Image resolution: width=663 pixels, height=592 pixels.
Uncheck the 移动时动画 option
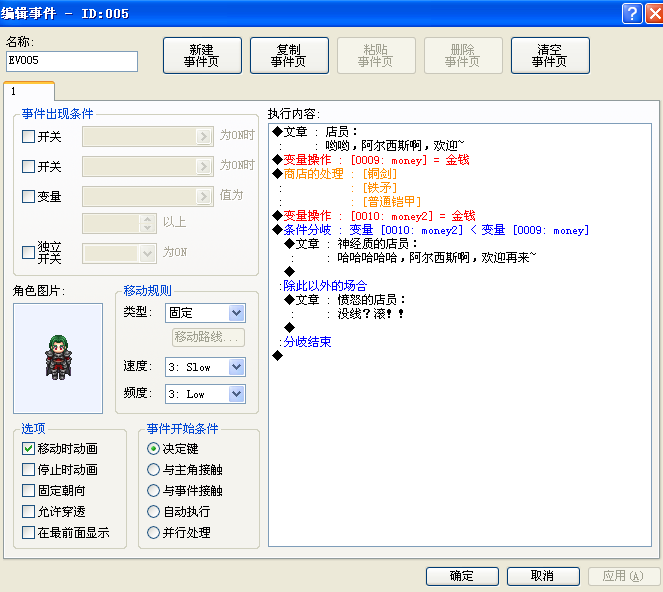(28, 448)
